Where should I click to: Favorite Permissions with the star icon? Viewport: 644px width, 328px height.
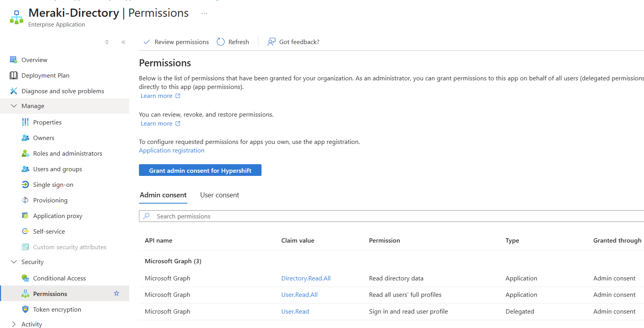click(x=116, y=293)
